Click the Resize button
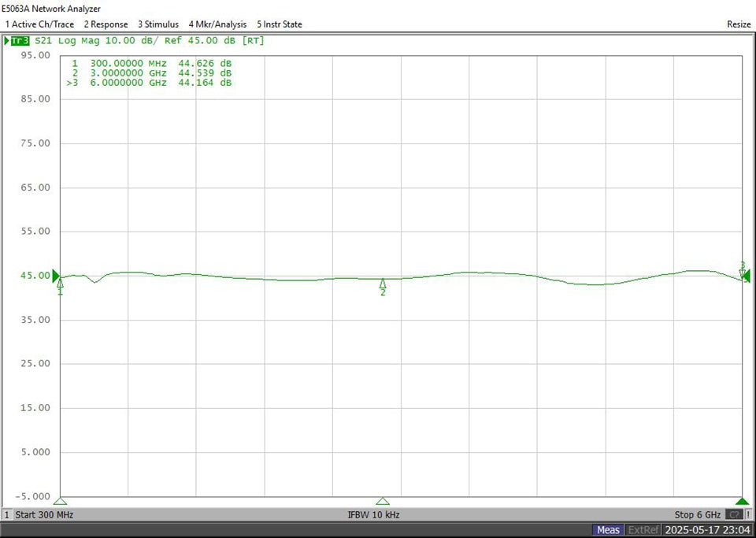 738,24
